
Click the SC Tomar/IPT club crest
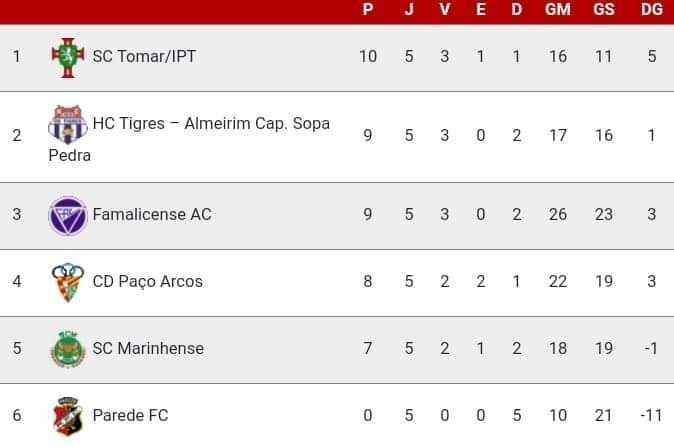pos(68,57)
